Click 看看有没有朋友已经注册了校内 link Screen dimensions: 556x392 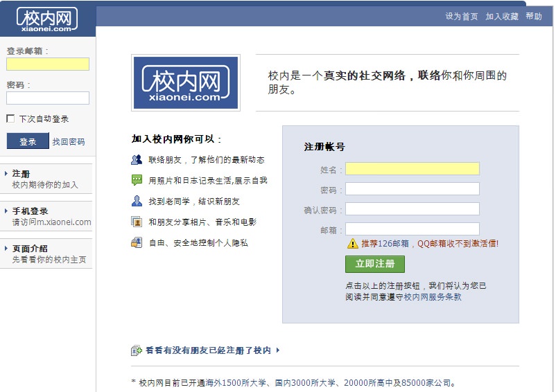point(208,350)
